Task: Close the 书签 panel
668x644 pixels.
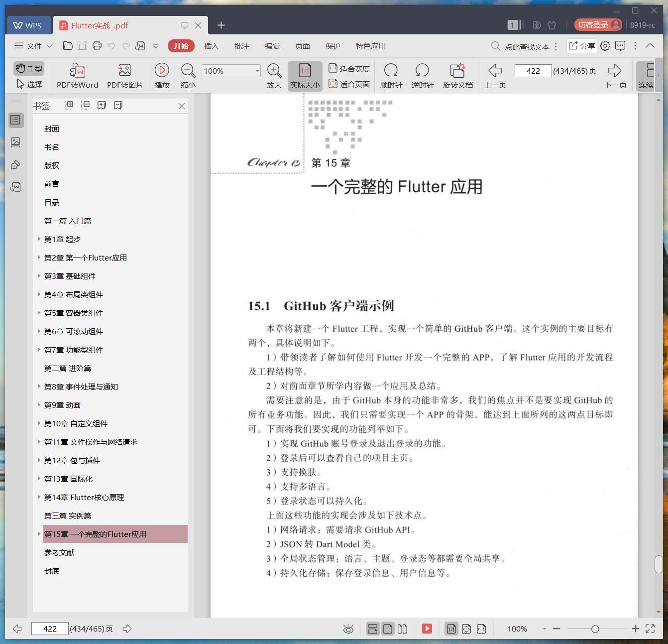Action: click(x=182, y=106)
